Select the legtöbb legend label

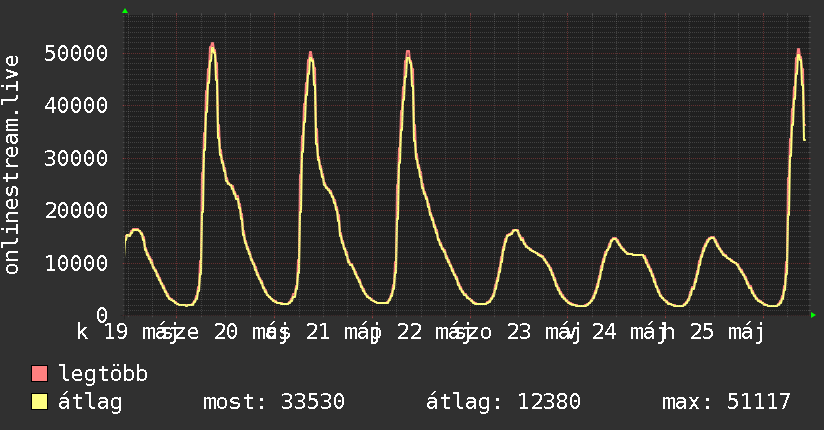103,374
